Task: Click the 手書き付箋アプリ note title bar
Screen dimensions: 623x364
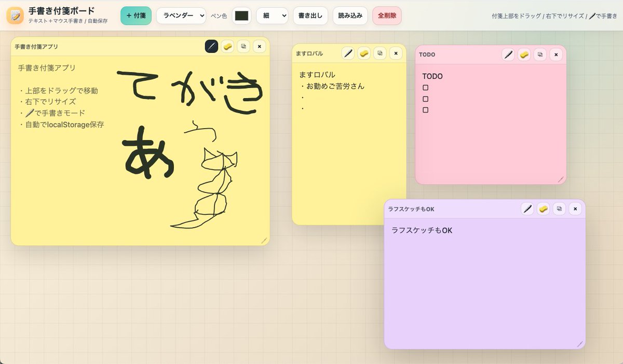Action: [140, 46]
